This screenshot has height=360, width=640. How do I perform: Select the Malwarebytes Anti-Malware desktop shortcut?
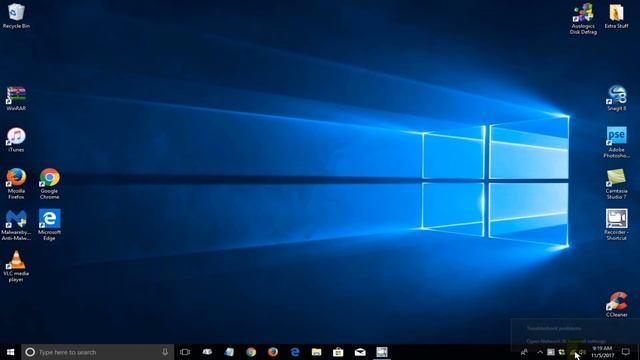[16, 225]
